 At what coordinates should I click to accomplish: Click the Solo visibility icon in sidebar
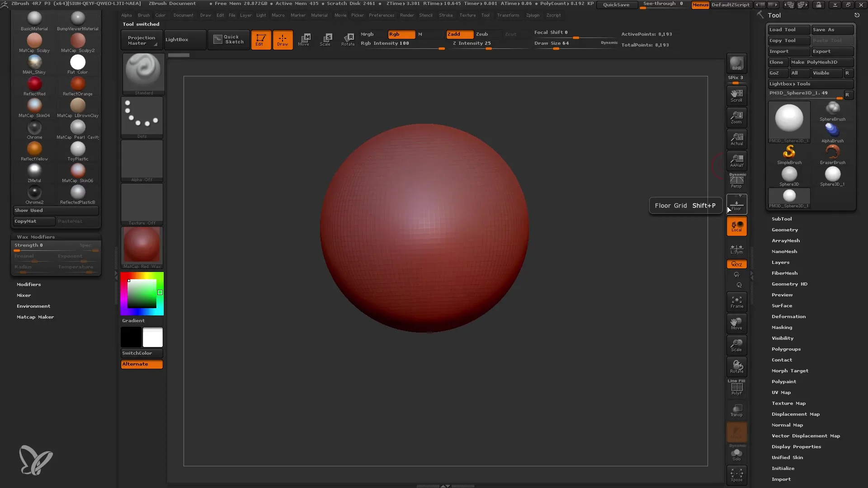[736, 454]
